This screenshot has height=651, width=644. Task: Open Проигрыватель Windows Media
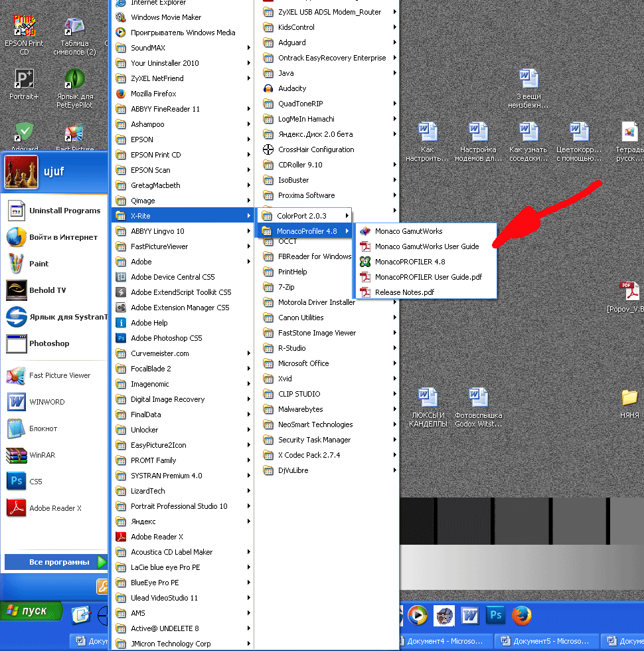pos(183,33)
